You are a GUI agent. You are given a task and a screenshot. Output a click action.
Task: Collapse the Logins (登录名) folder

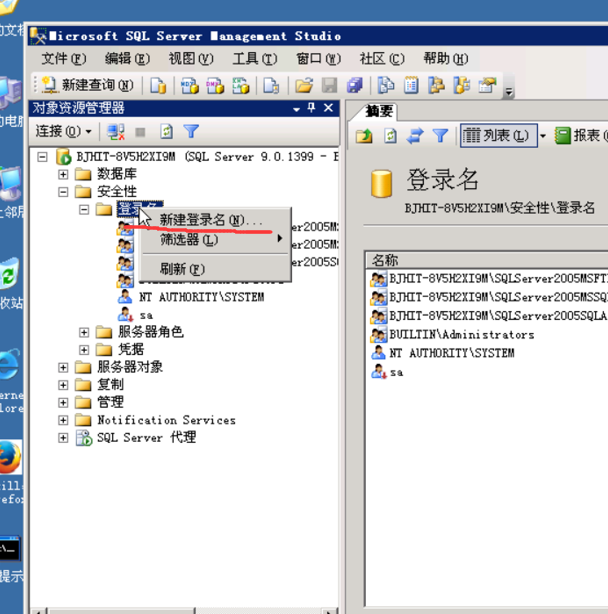[84, 209]
